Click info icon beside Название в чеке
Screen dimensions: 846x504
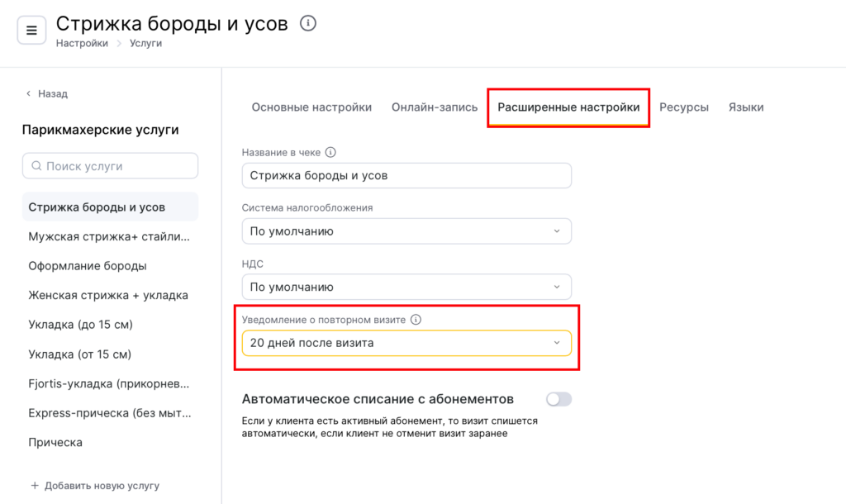click(331, 153)
